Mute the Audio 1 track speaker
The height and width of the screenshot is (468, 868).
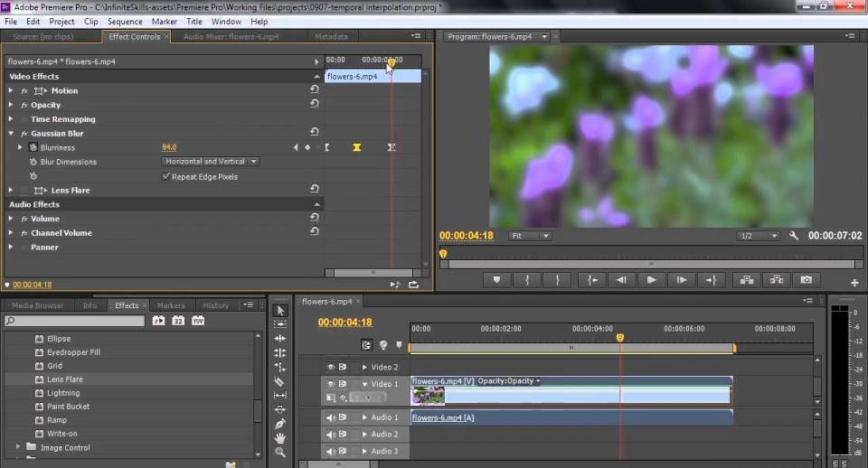(330, 417)
